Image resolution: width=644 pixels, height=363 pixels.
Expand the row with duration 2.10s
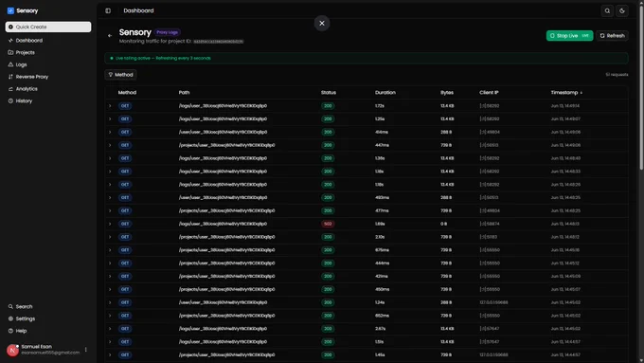110,237
